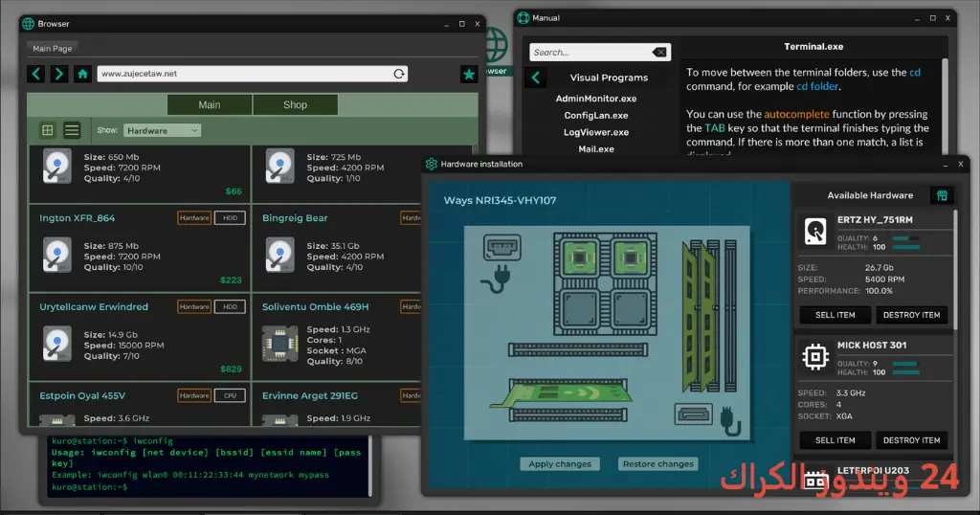Switch shop to list view icon

pyautogui.click(x=72, y=130)
